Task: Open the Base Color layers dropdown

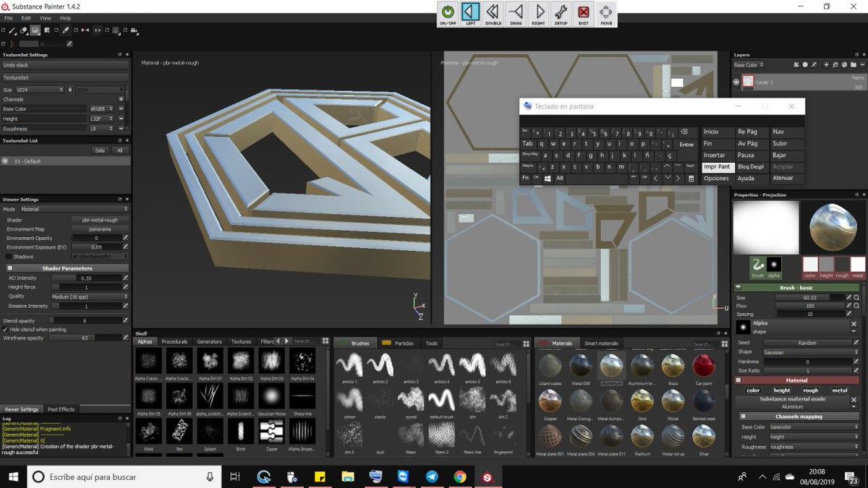Action: tap(748, 65)
